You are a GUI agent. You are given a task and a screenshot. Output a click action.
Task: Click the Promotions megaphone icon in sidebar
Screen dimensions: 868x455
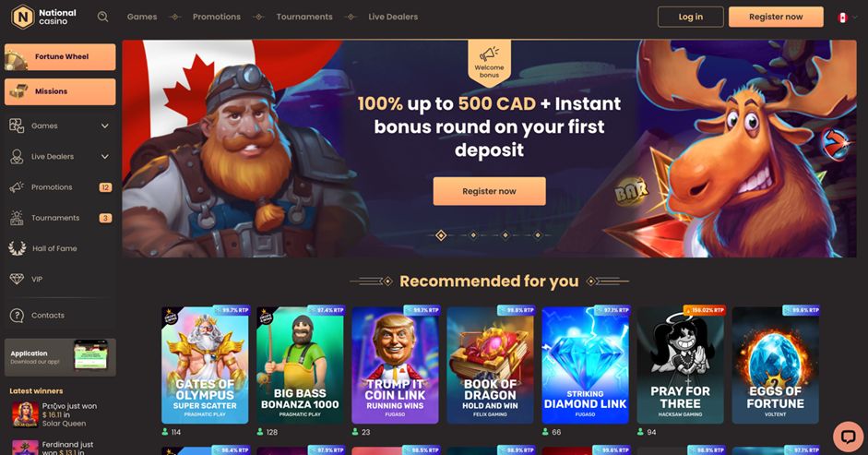18,187
